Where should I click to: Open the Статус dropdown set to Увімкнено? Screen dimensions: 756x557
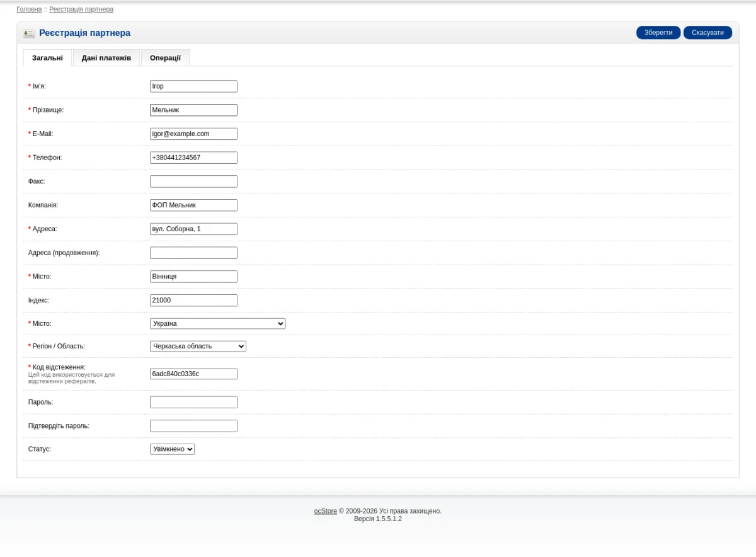coord(173,449)
